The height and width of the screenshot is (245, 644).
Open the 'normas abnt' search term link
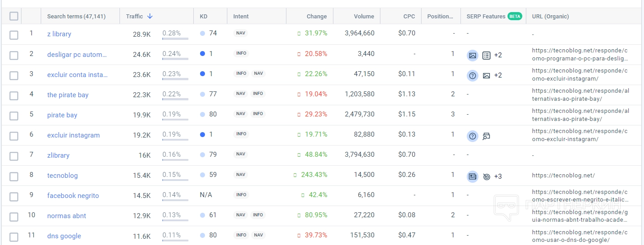pos(67,216)
